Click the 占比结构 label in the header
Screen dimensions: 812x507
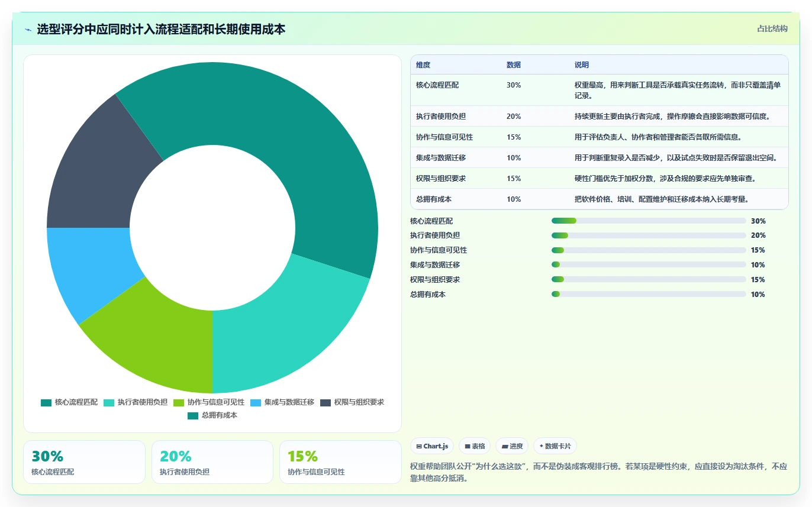point(772,28)
